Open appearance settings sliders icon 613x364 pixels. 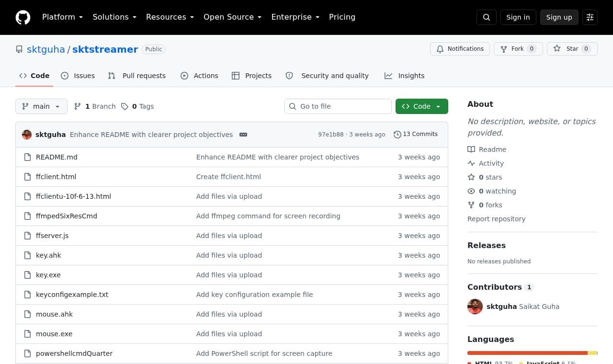590,17
